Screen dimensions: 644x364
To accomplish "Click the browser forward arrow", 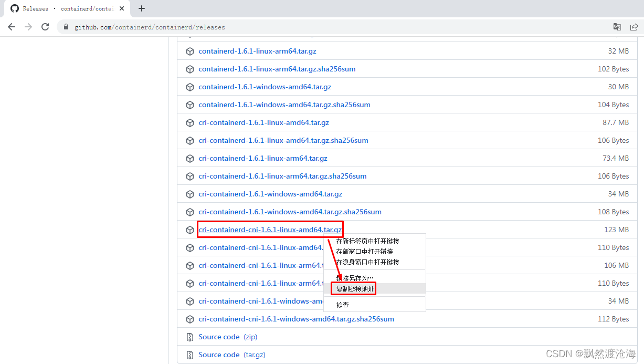I will [28, 27].
